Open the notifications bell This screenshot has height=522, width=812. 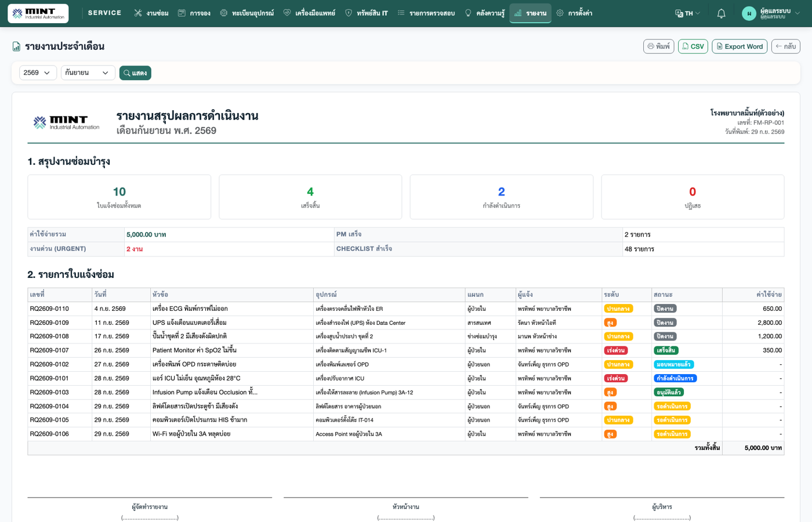tap(721, 13)
